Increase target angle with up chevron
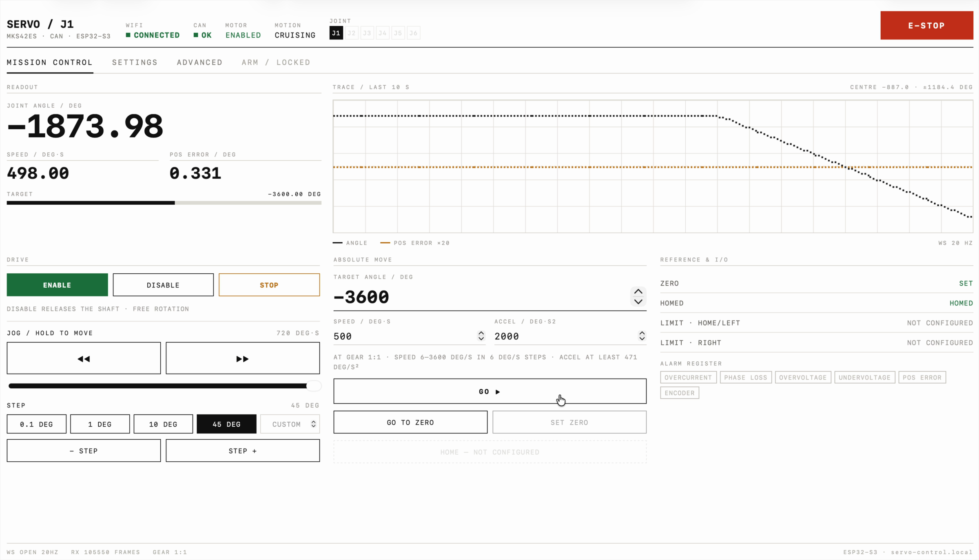The width and height of the screenshot is (979, 560). coord(638,292)
